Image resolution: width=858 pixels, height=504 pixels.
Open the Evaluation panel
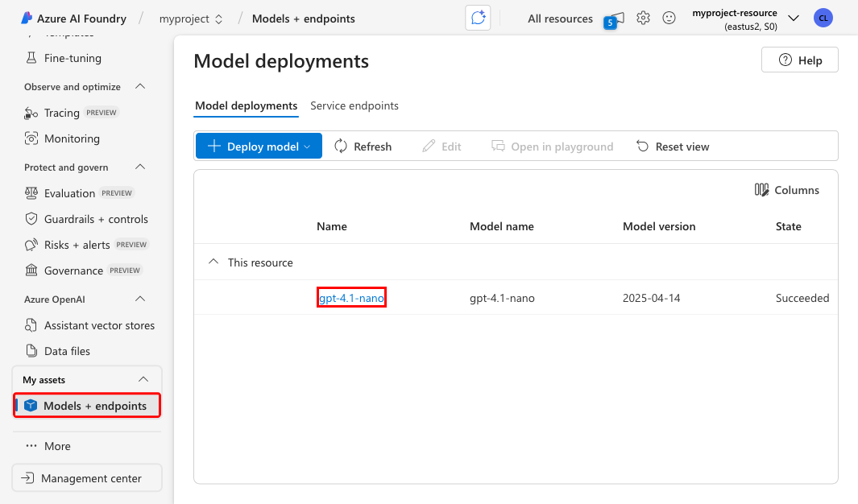coord(71,192)
